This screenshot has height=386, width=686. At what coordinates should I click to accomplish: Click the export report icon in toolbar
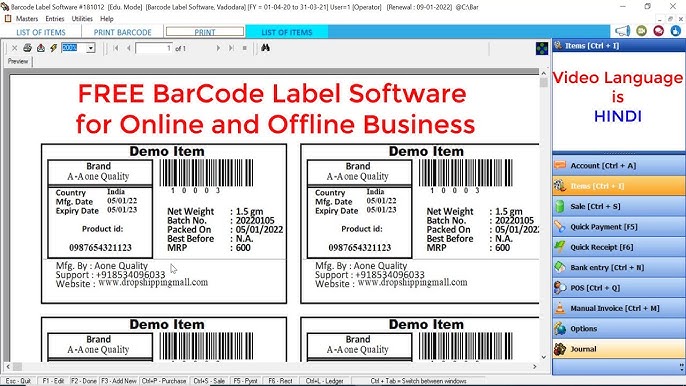pyautogui.click(x=41, y=48)
